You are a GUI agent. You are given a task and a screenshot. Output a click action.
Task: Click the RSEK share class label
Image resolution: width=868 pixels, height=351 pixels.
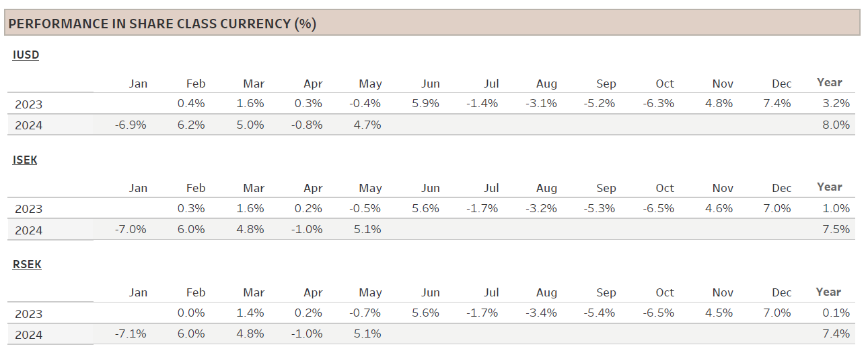(x=27, y=265)
